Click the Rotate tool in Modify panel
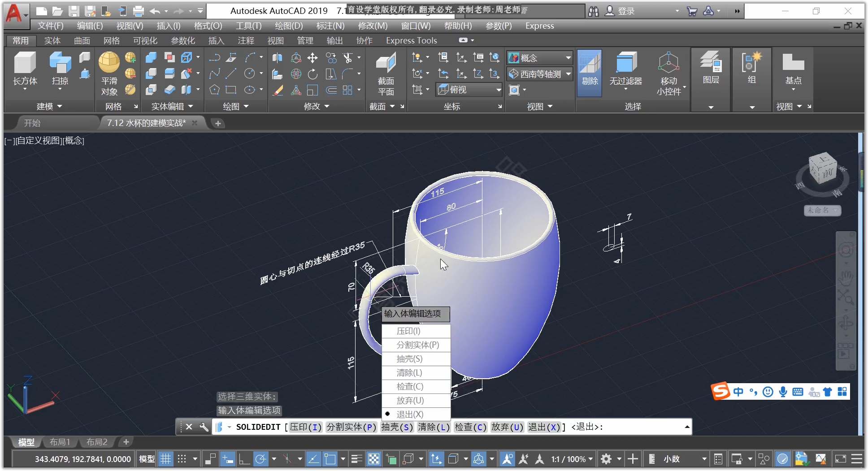868x471 pixels. coord(312,74)
